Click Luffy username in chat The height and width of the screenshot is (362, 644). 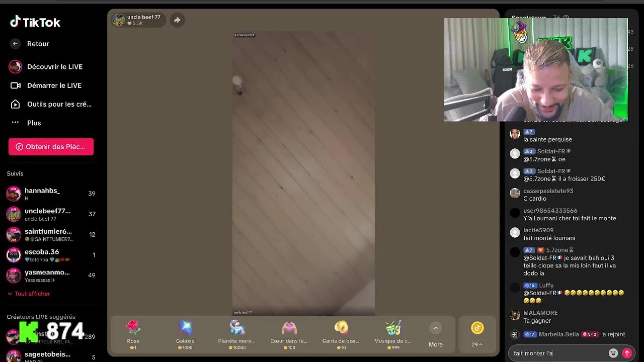546,285
